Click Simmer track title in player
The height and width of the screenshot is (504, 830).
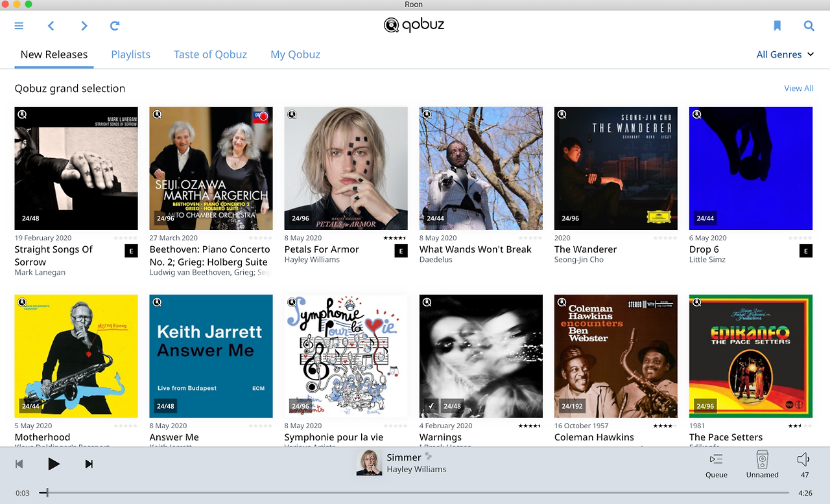coord(404,457)
